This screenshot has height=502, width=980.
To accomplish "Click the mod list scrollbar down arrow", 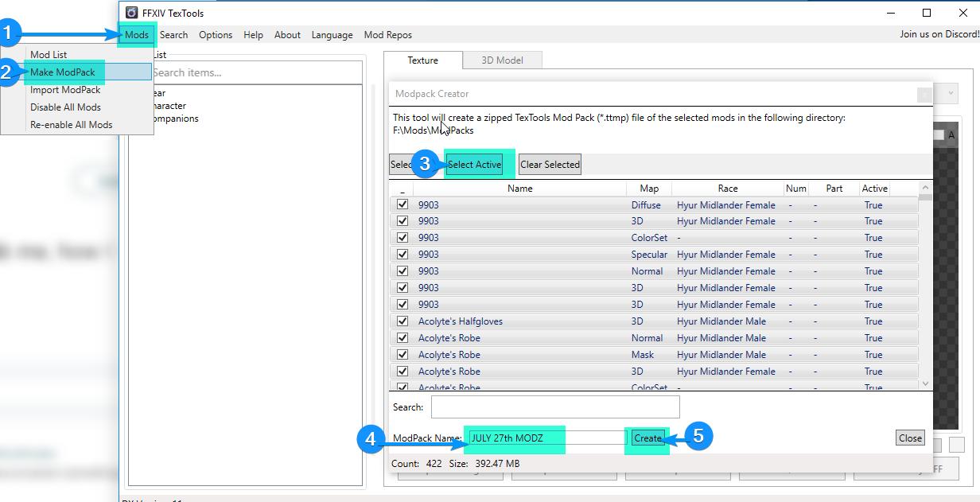I will pyautogui.click(x=925, y=383).
